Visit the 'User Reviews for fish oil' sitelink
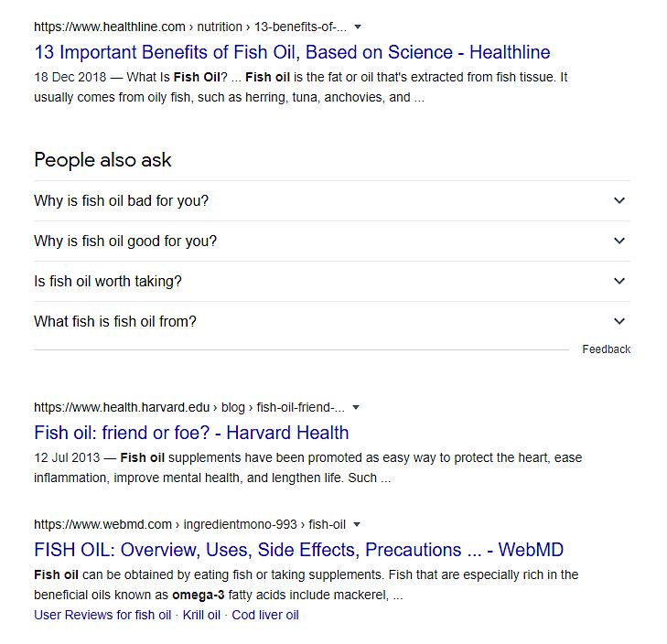This screenshot has height=644, width=667. click(102, 615)
